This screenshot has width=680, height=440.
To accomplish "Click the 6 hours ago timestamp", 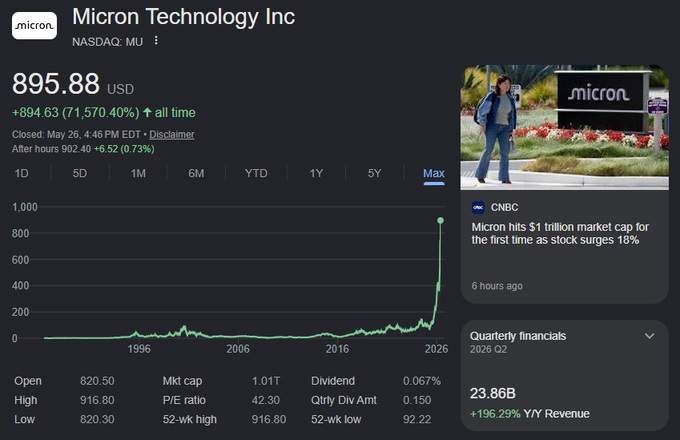I will pos(497,286).
